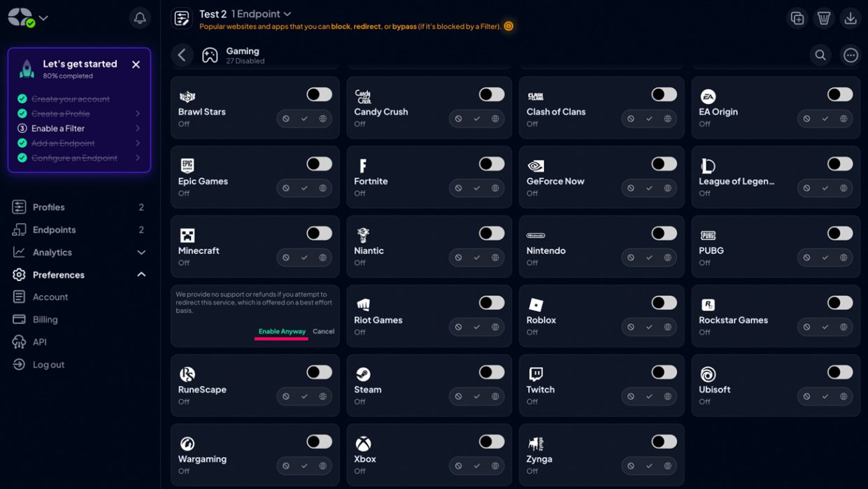
Task: Turn on the Twitch toggle
Action: (664, 372)
